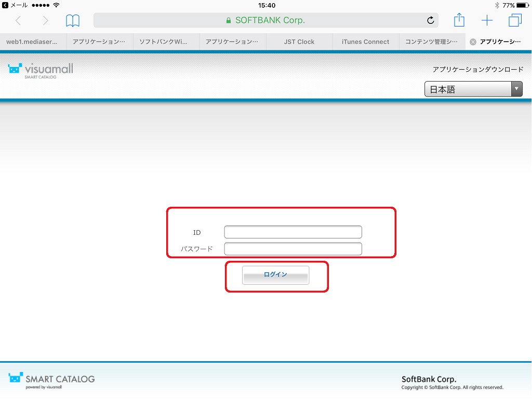The width and height of the screenshot is (532, 399).
Task: Reload the page with the refresh icon
Action: [x=430, y=21]
